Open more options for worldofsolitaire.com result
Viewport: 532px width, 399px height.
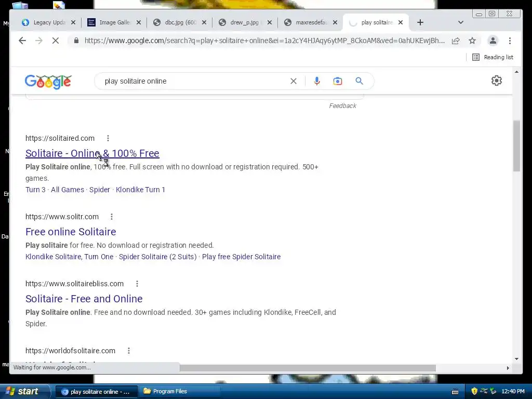click(129, 351)
